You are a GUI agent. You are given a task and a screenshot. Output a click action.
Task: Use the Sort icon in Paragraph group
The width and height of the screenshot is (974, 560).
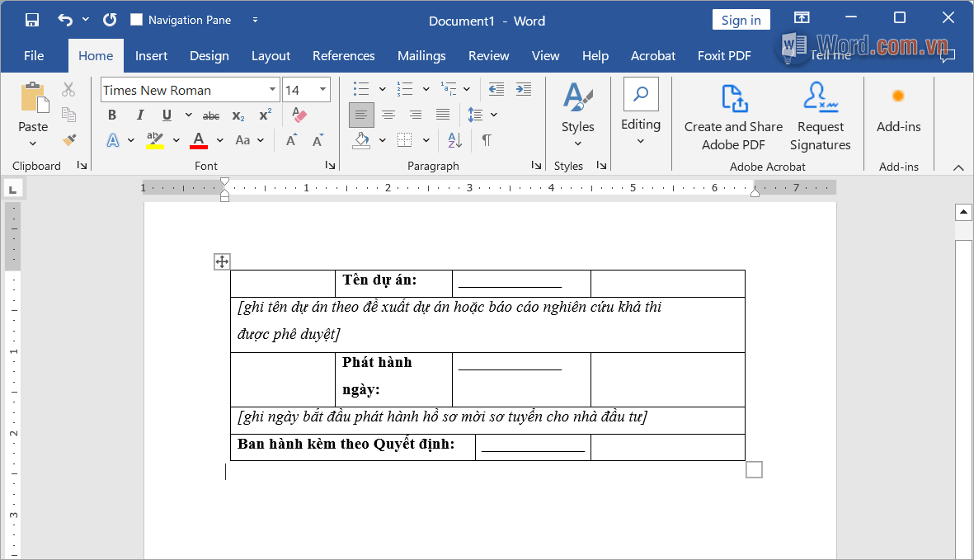coord(454,141)
